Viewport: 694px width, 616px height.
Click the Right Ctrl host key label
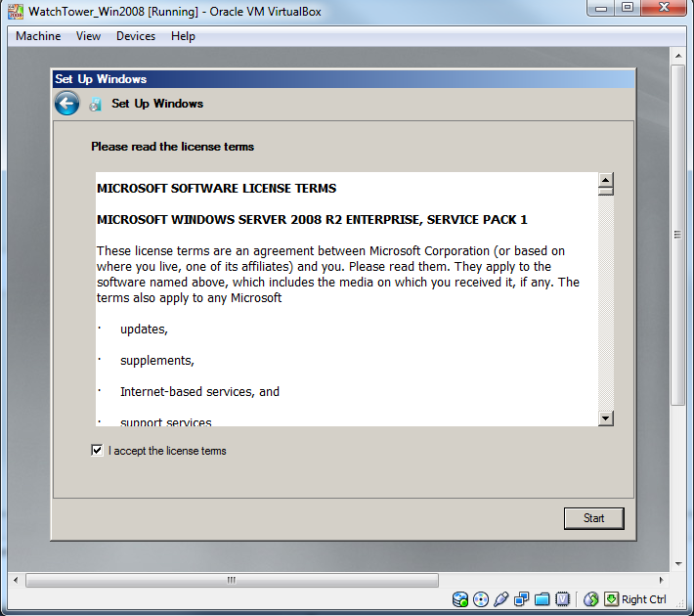(x=643, y=599)
